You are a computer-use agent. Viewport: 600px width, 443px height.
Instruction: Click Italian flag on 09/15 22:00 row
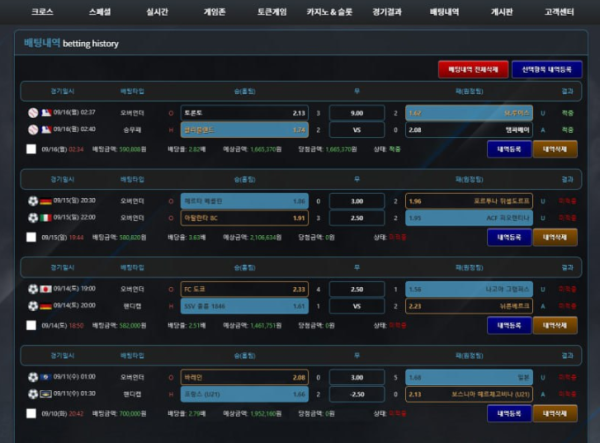46,218
